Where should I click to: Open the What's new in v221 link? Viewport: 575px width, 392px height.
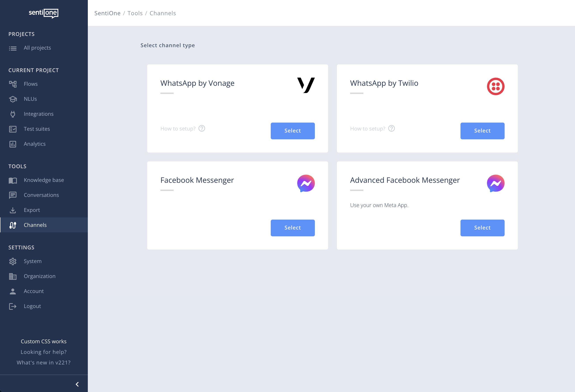(43, 362)
